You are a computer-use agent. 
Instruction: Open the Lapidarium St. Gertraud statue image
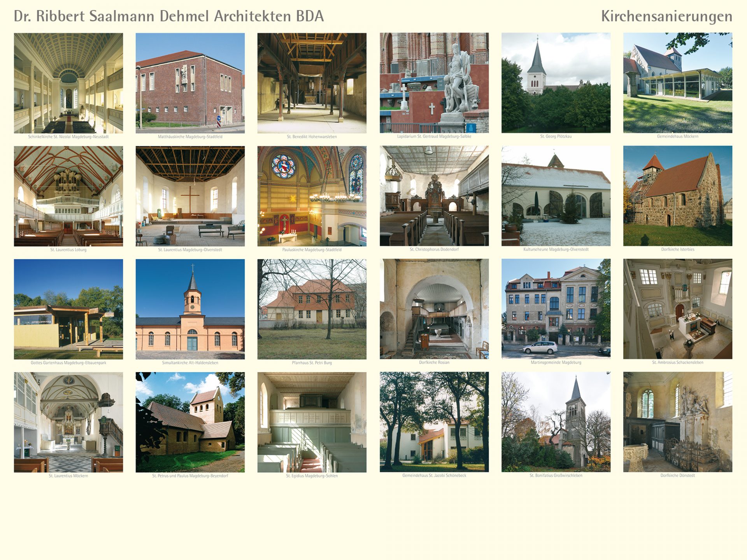click(x=434, y=83)
